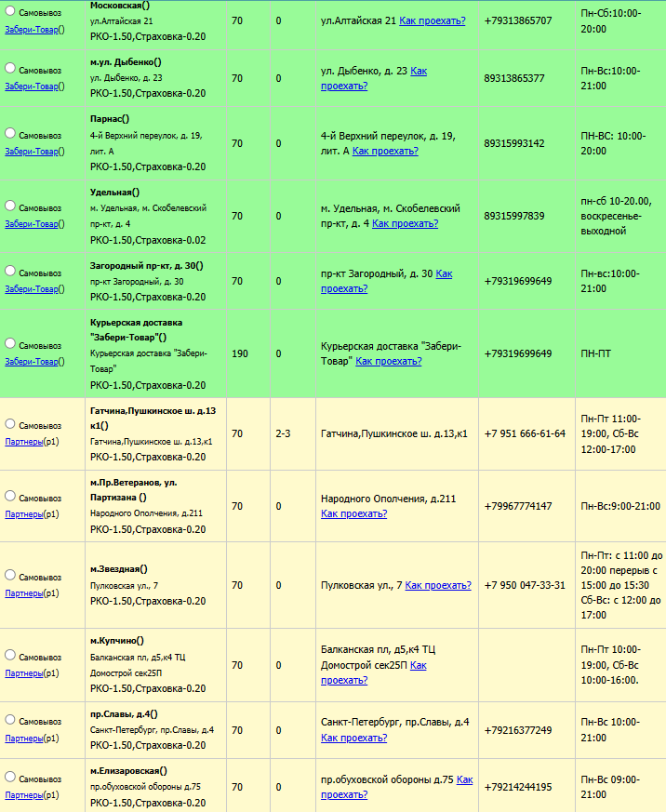The height and width of the screenshot is (812, 666).
Task: Click the Гатчина,Пушкинское ш. д.13,к1 address cell
Action: click(x=394, y=433)
